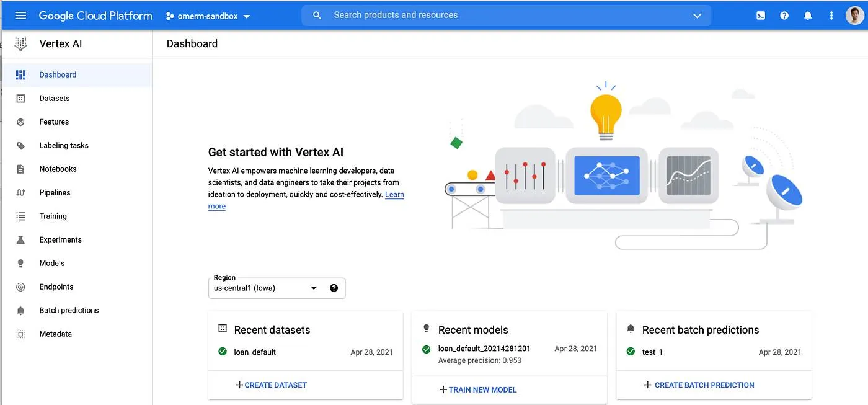Viewport: 868px width, 405px height.
Task: Open the navigation hamburger menu
Action: point(21,16)
